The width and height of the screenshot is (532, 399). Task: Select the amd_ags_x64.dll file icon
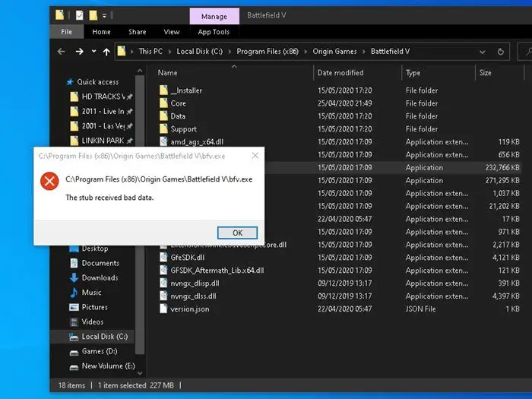pyautogui.click(x=163, y=141)
